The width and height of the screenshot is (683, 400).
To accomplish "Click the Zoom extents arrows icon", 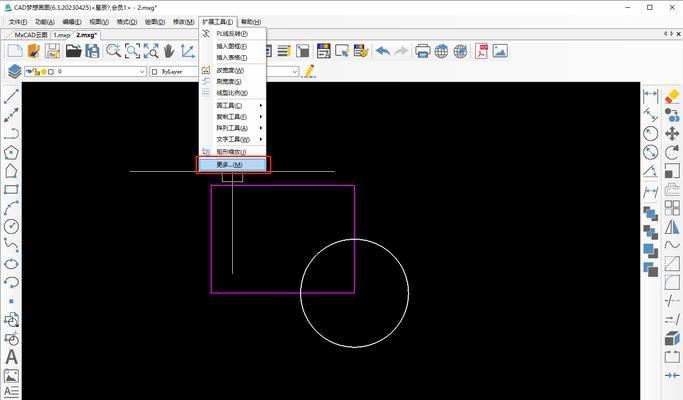I will 151,51.
